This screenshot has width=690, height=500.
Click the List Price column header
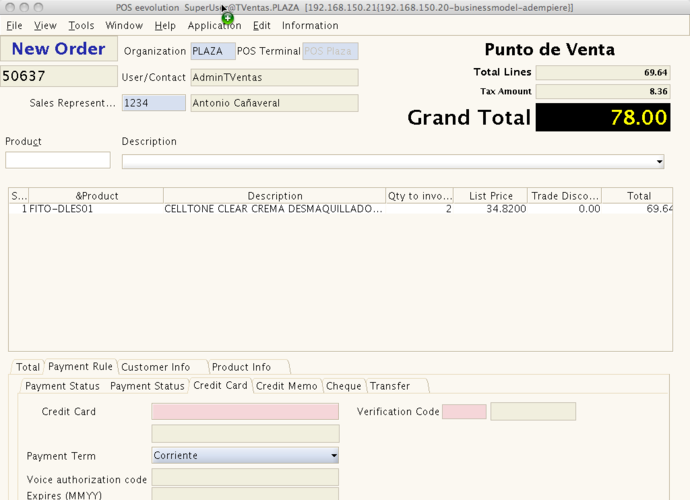point(490,196)
